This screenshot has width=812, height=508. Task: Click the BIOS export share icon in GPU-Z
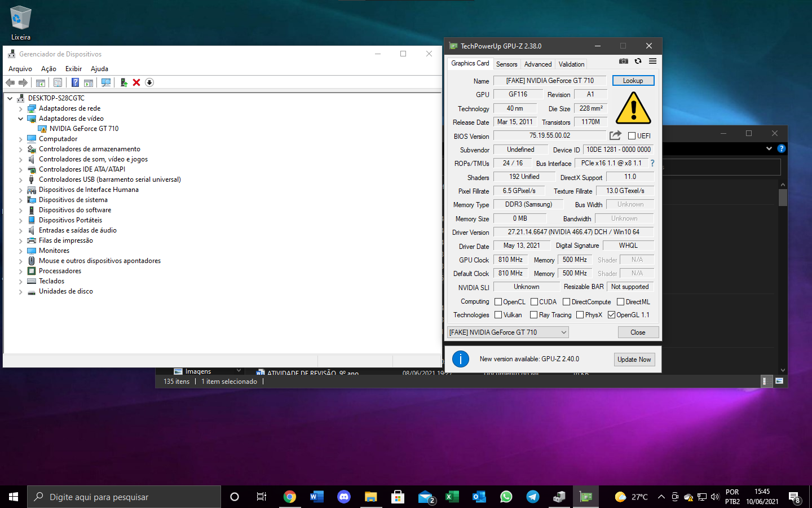pos(615,135)
